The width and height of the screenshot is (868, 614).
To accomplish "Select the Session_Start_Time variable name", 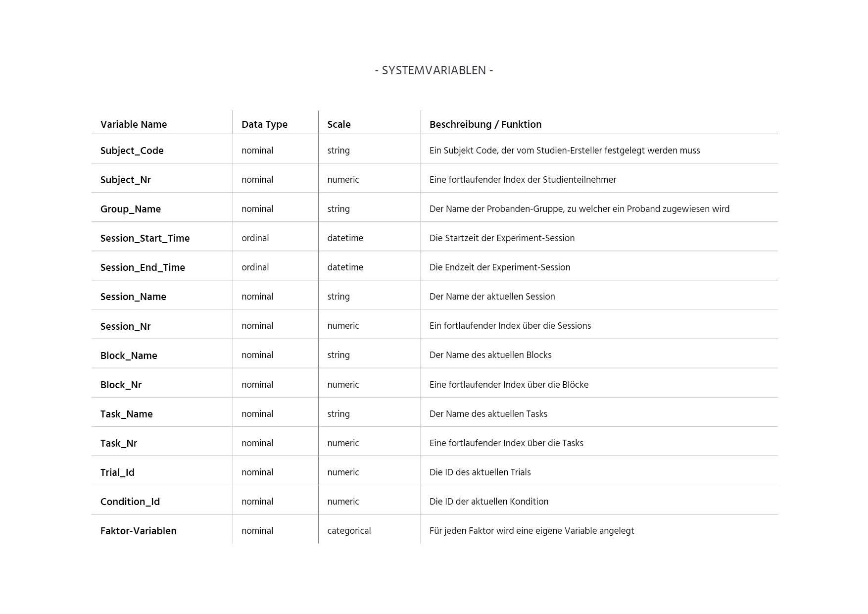I will point(145,238).
